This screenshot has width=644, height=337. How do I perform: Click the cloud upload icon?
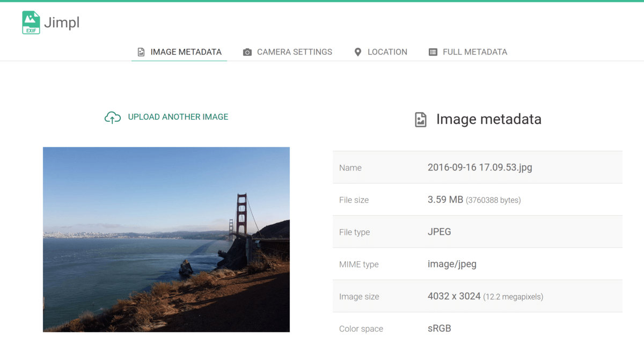pyautogui.click(x=112, y=117)
